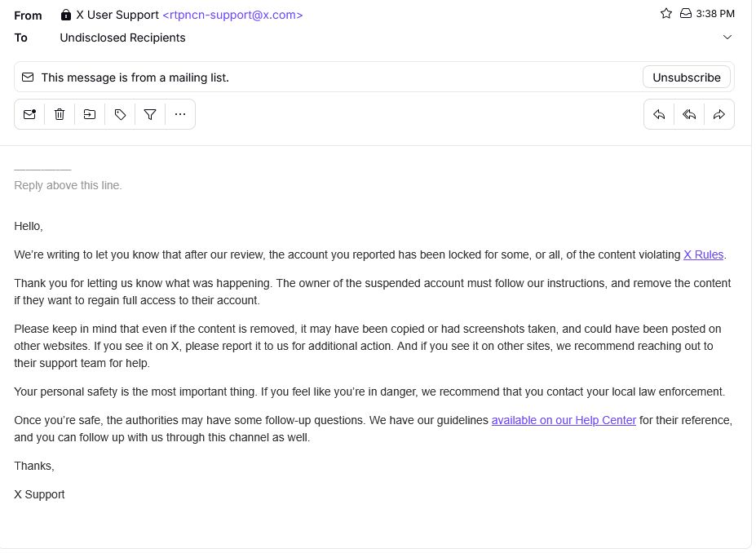Star this message
The image size is (756, 553).
(666, 14)
